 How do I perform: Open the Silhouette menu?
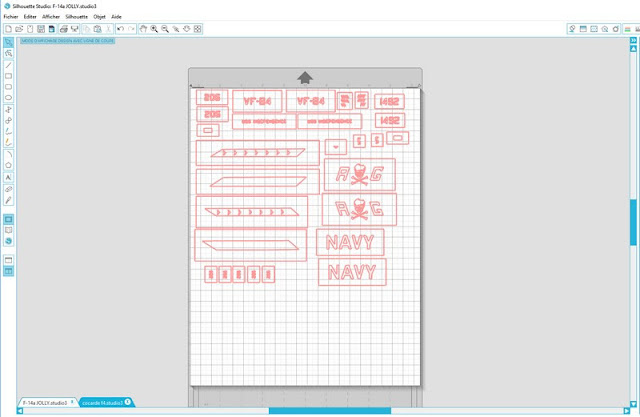[x=77, y=17]
